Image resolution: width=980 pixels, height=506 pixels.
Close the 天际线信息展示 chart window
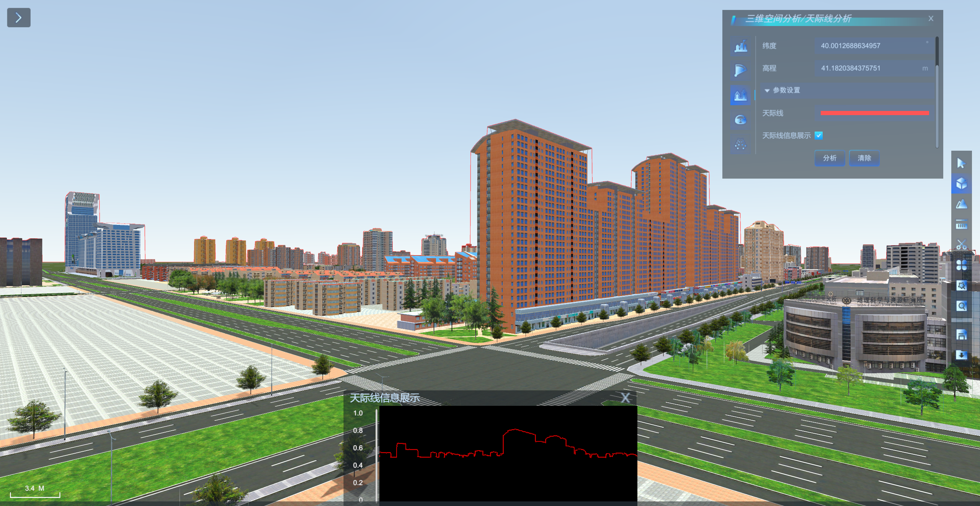click(x=626, y=398)
